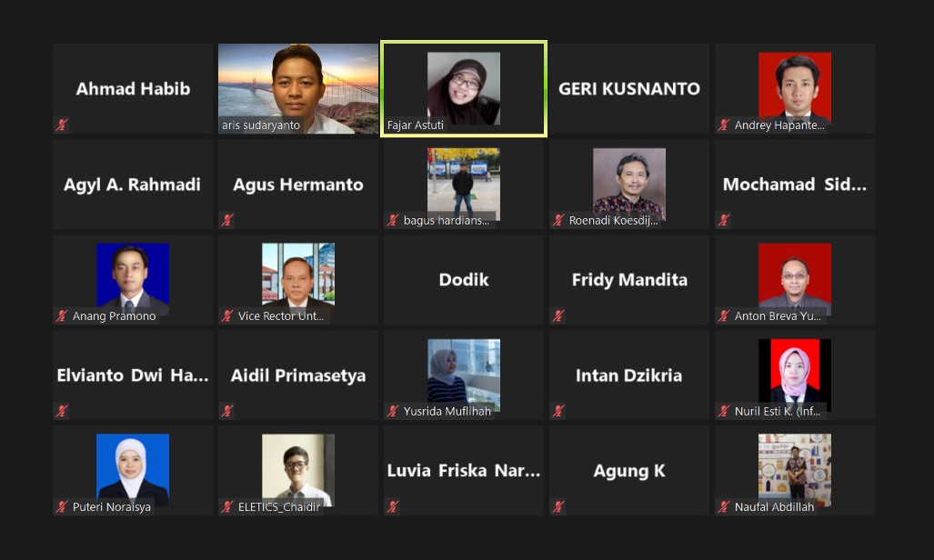The width and height of the screenshot is (934, 560).
Task: Select Agyl A. Rahmadi's tile
Action: pos(132,184)
